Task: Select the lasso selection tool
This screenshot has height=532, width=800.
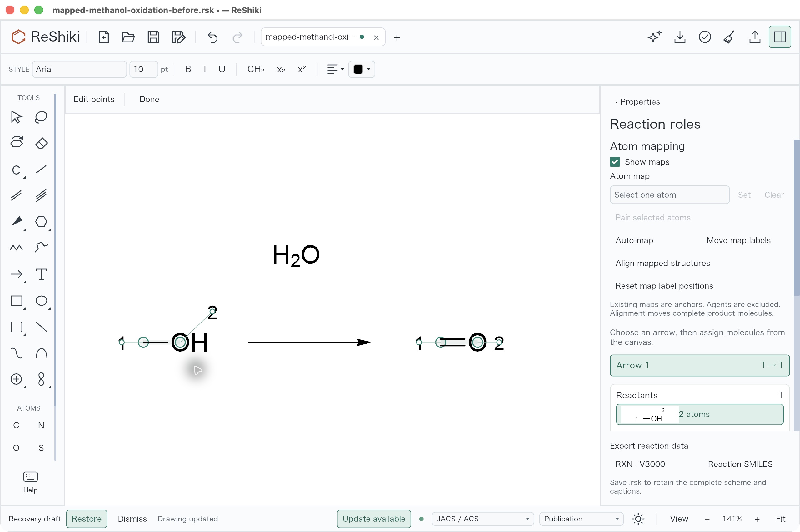Action: (x=41, y=117)
